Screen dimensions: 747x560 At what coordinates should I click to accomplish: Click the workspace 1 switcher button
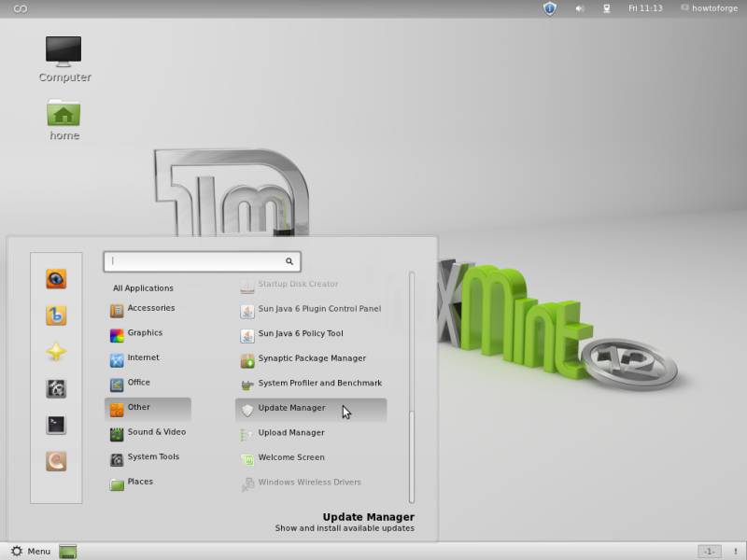(710, 552)
